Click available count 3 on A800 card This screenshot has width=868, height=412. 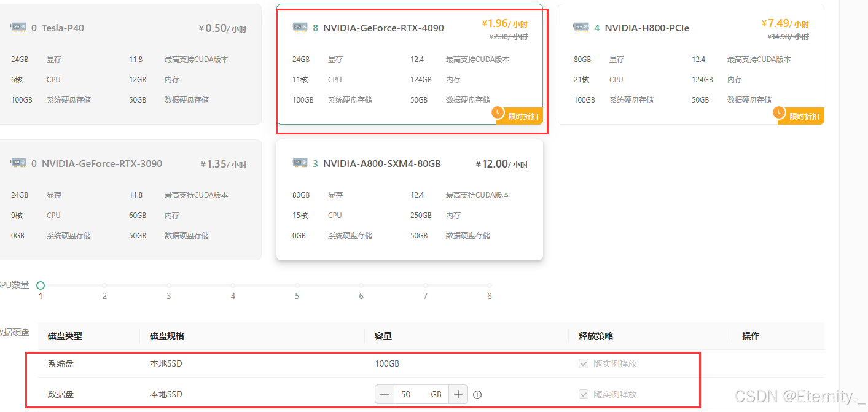[x=315, y=164]
